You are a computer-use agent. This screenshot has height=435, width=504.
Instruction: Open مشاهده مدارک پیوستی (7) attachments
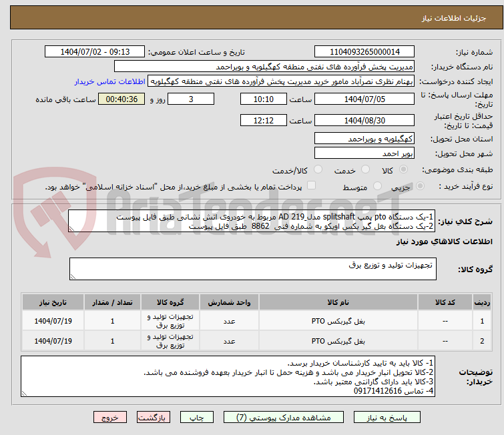point(284,418)
